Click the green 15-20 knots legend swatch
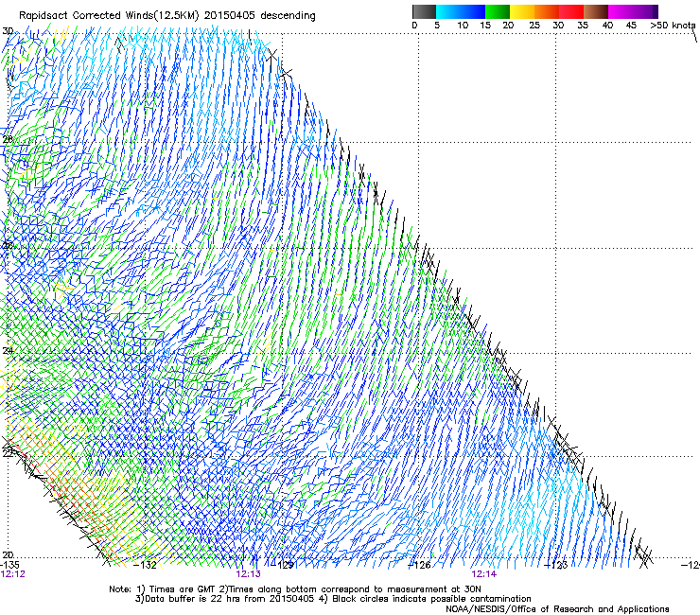Viewport: 700px width, 615px height. (x=498, y=11)
